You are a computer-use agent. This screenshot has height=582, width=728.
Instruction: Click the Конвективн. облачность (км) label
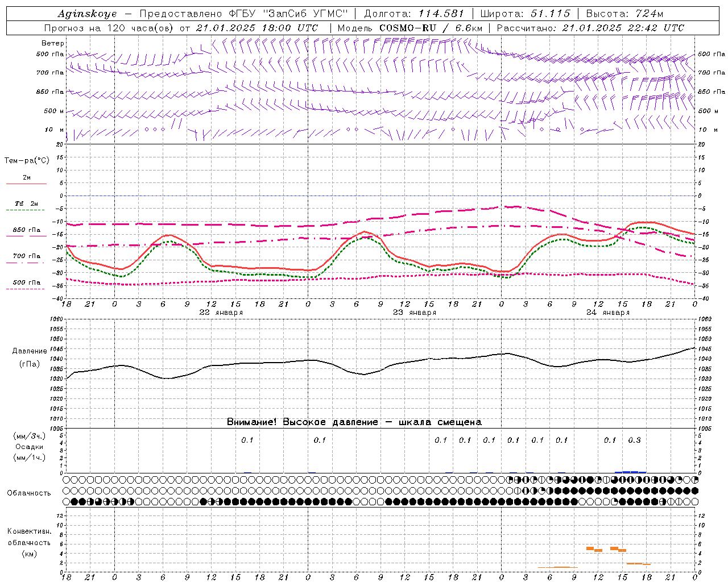tap(29, 542)
